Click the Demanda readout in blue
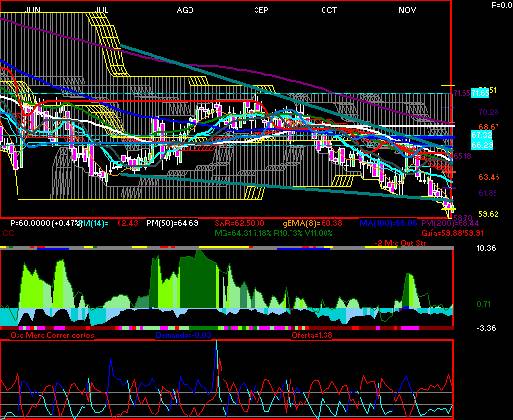This screenshot has width=513, height=420. (184, 335)
